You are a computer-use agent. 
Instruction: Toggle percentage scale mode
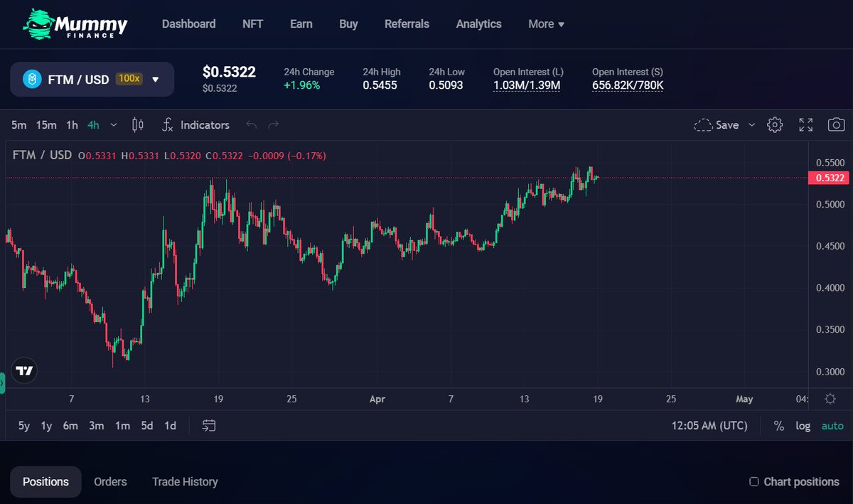(779, 426)
